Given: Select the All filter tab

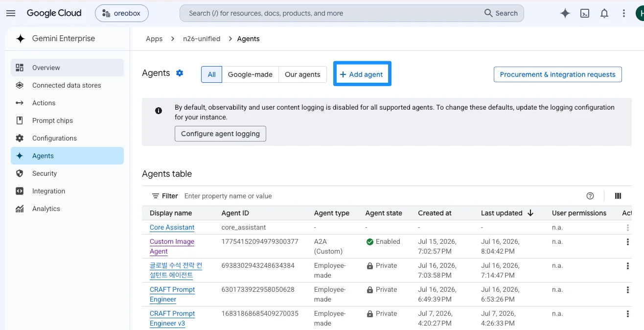Looking at the screenshot, I should pos(211,74).
